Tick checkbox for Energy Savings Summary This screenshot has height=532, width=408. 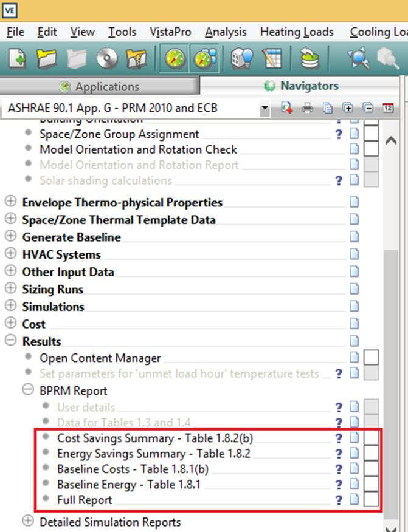(371, 453)
